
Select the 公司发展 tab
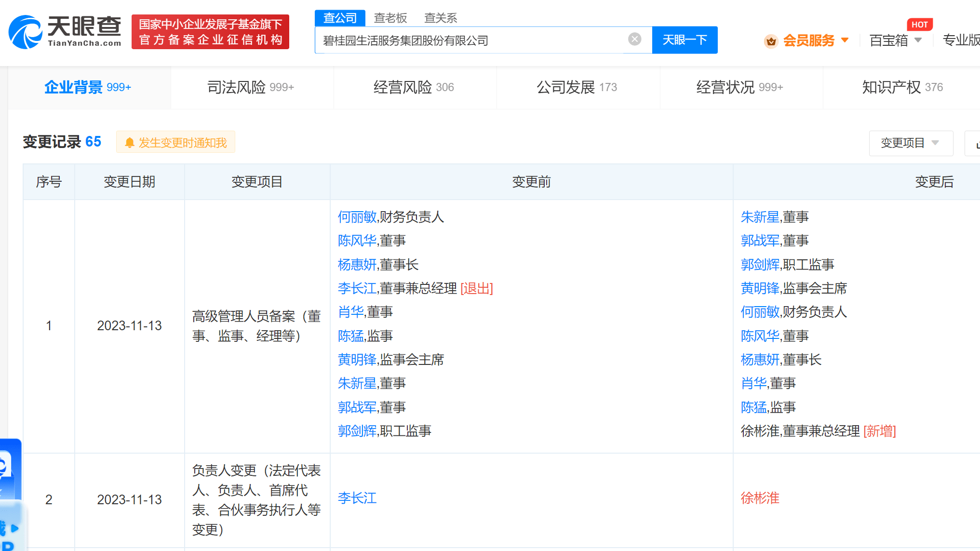[577, 87]
